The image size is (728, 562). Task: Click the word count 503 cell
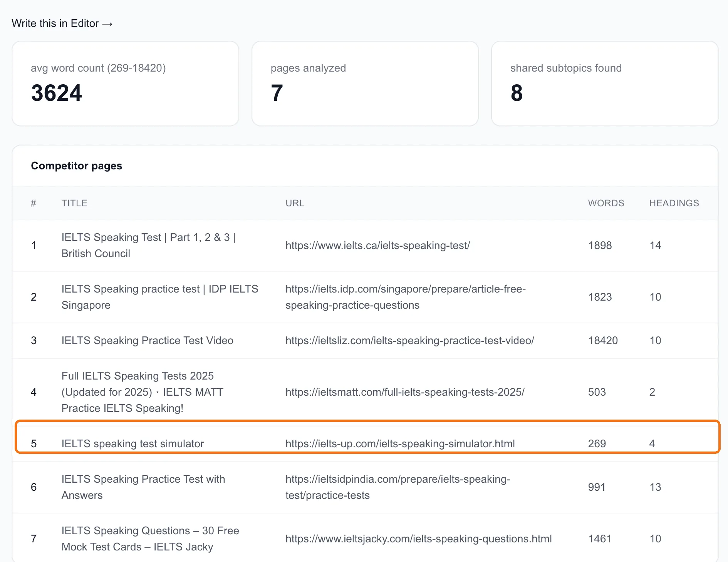[x=597, y=392]
